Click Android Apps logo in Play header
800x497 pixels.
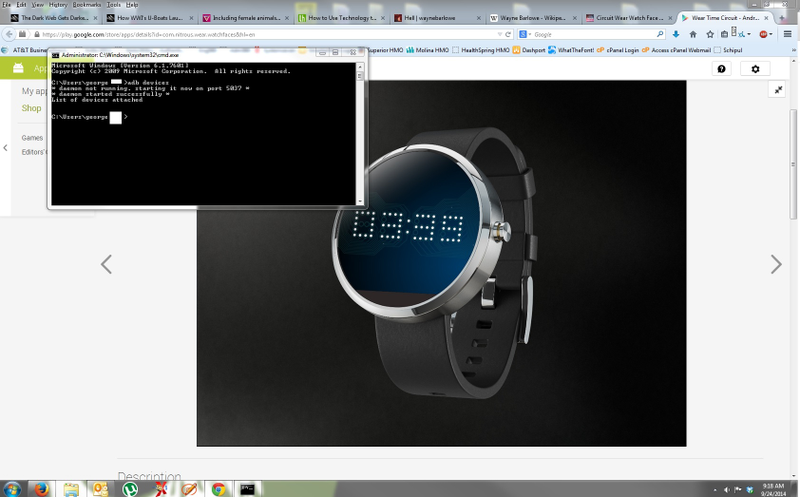point(18,68)
